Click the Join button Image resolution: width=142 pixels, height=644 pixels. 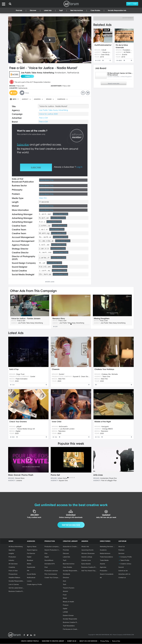coord(129,4)
